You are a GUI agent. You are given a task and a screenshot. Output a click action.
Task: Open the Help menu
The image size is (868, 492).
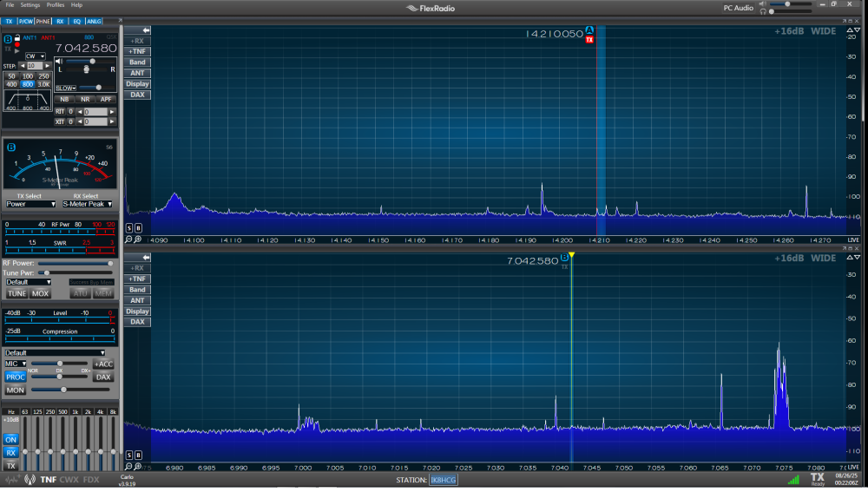76,5
